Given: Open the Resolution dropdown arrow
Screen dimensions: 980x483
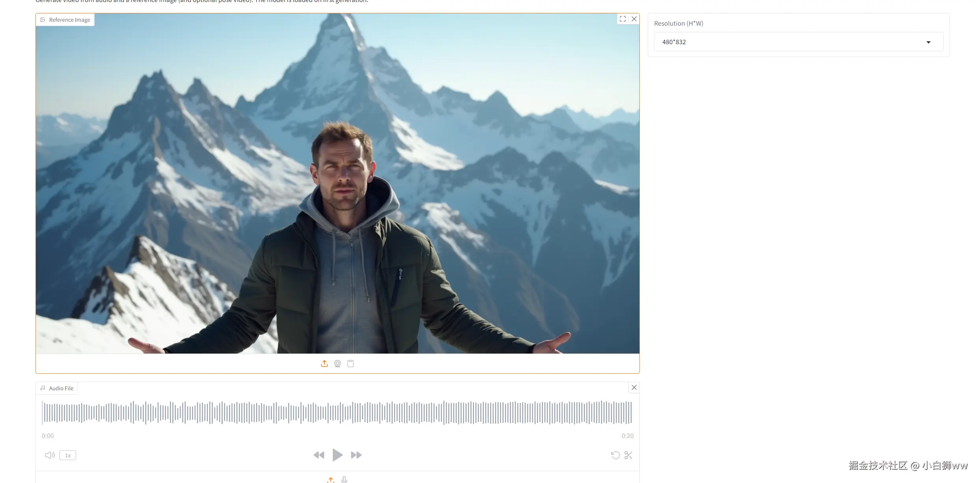Looking at the screenshot, I should (928, 42).
